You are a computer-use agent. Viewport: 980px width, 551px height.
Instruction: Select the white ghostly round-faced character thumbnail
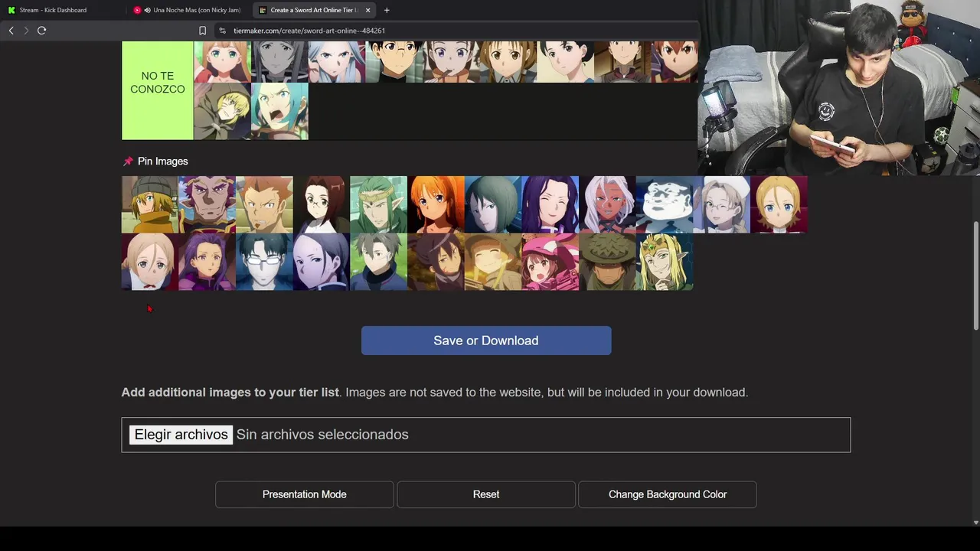[x=665, y=204]
